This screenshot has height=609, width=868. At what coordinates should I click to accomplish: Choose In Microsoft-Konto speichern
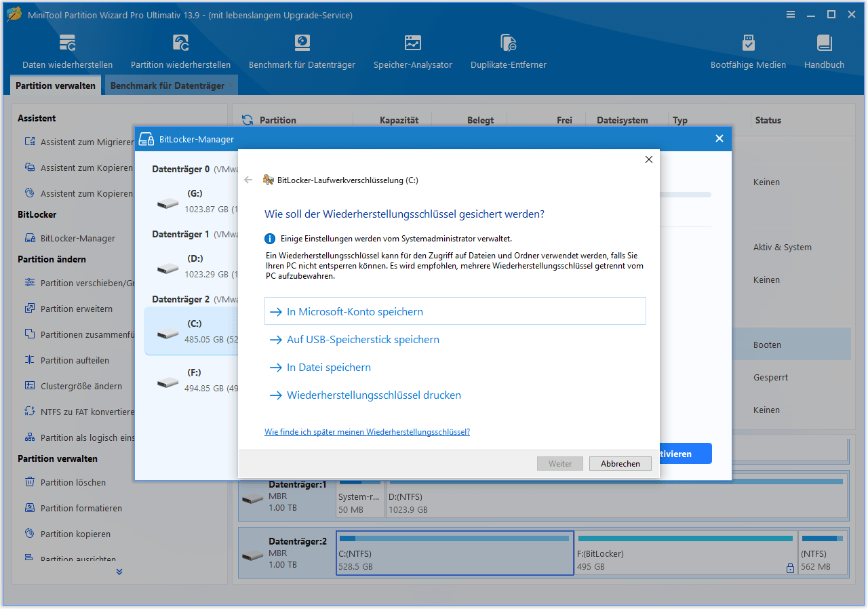click(x=455, y=312)
